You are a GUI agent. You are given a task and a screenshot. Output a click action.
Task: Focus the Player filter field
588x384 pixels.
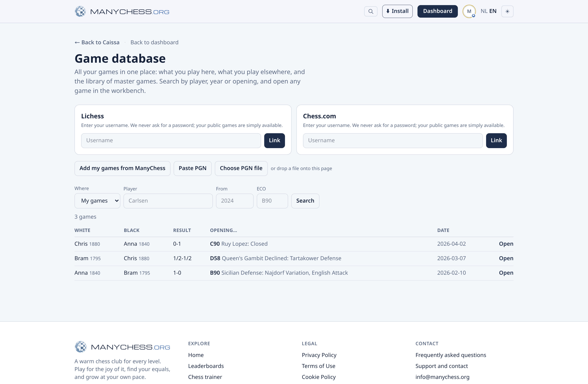click(x=168, y=201)
